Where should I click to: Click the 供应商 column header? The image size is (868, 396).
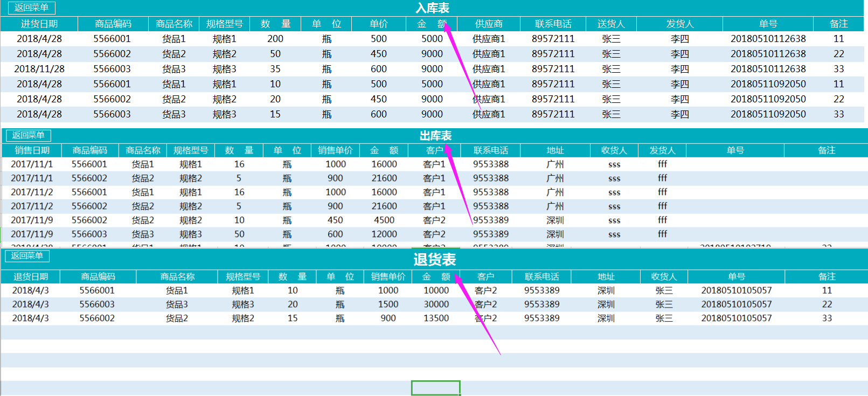(489, 24)
